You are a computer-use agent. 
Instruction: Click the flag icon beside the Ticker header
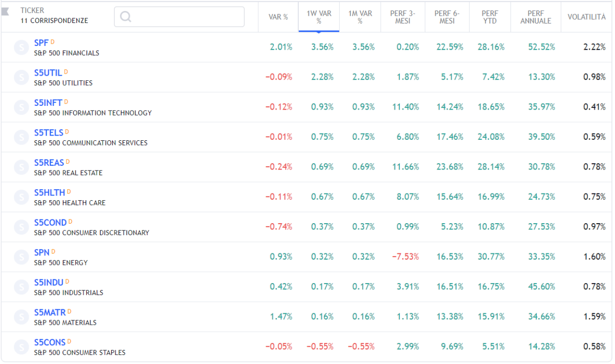(5, 12)
